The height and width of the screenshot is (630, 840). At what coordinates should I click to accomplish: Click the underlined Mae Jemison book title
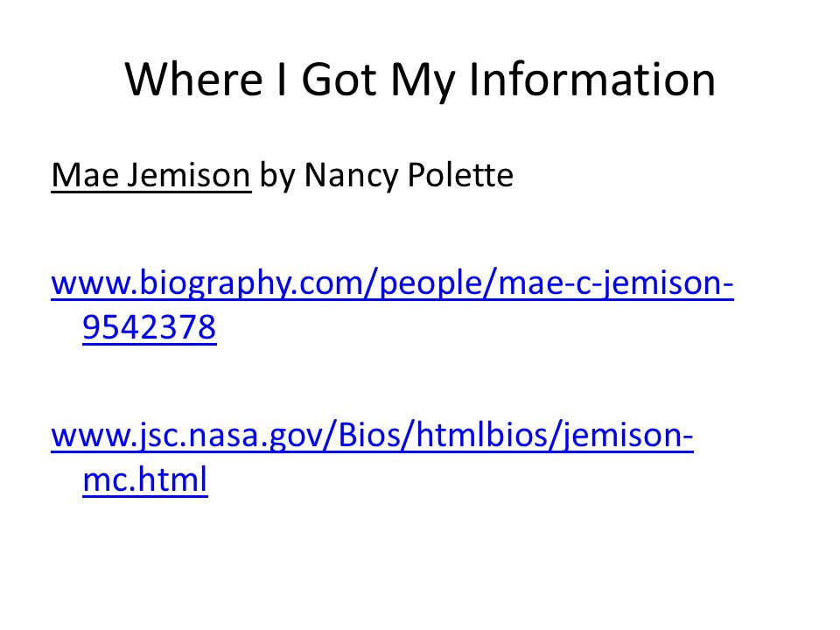(151, 176)
